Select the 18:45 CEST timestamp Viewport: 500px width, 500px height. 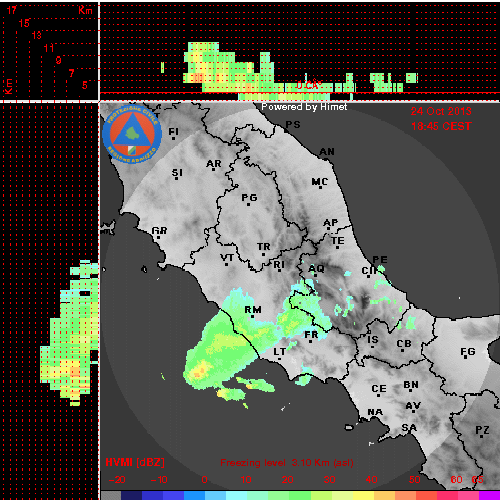[441, 126]
